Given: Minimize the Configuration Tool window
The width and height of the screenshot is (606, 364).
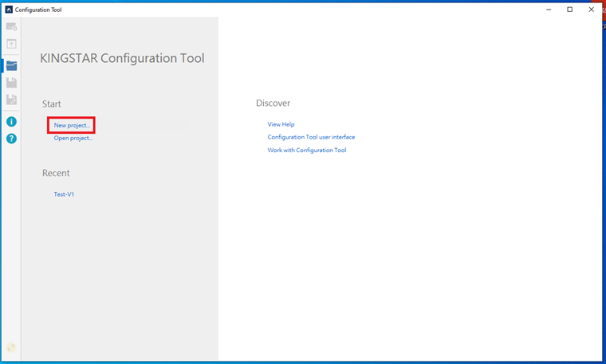Looking at the screenshot, I should 549,10.
